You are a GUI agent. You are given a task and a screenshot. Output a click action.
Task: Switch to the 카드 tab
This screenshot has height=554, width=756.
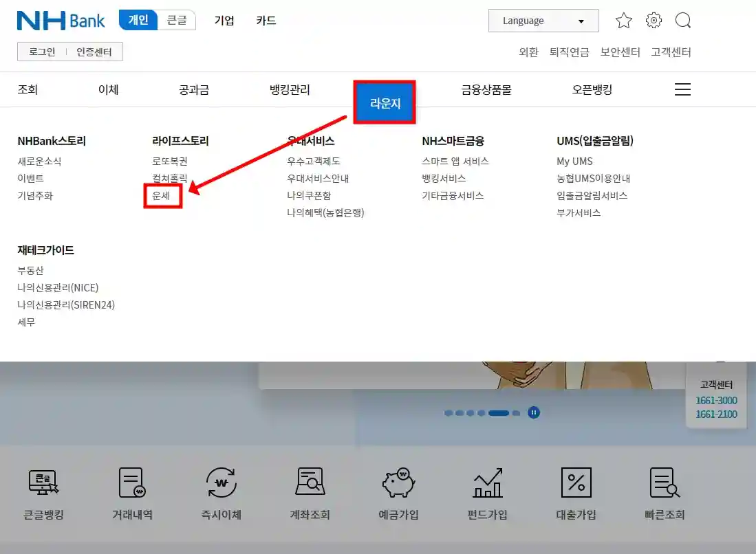click(x=266, y=20)
